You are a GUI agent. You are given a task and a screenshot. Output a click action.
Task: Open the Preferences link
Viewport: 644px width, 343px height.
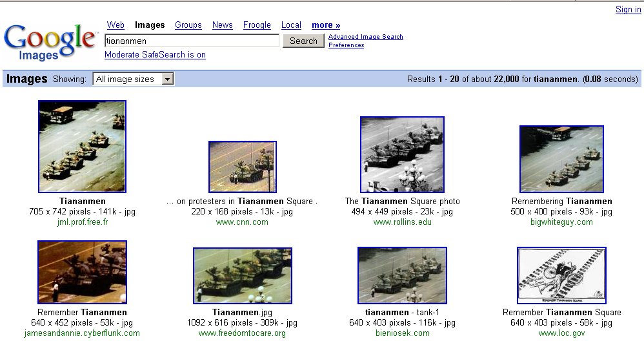pos(347,45)
